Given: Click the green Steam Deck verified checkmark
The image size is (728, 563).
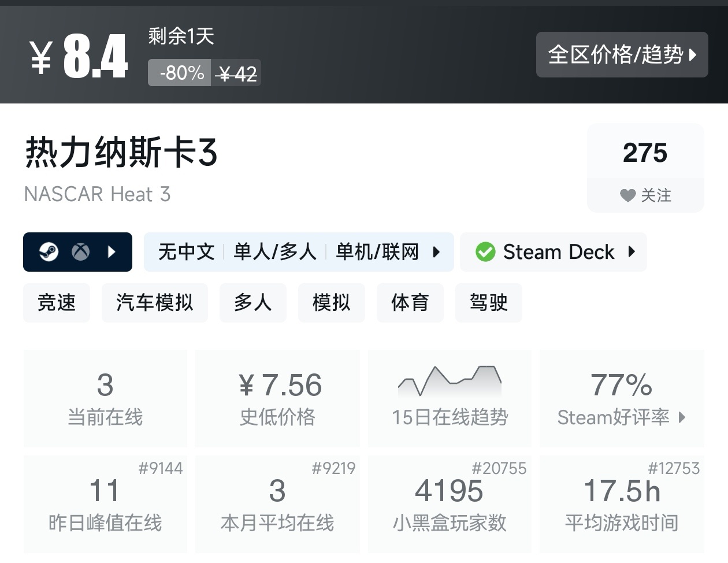Looking at the screenshot, I should (x=485, y=252).
